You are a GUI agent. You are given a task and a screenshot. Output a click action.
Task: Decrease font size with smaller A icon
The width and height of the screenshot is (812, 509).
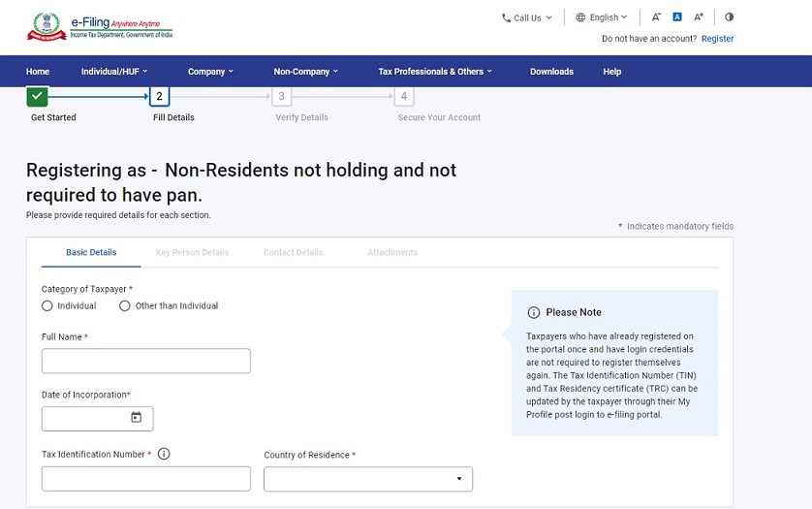[x=656, y=17]
